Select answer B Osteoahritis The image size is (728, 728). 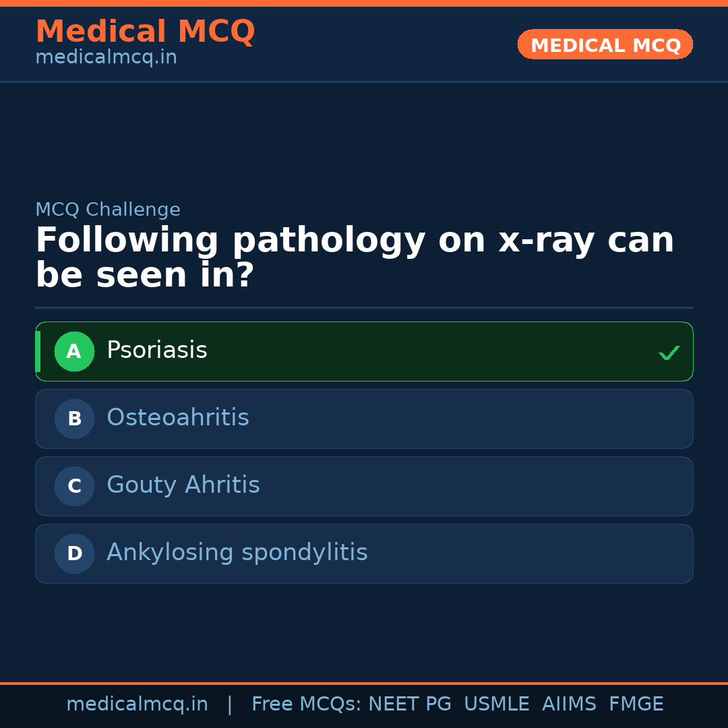pyautogui.click(x=364, y=419)
